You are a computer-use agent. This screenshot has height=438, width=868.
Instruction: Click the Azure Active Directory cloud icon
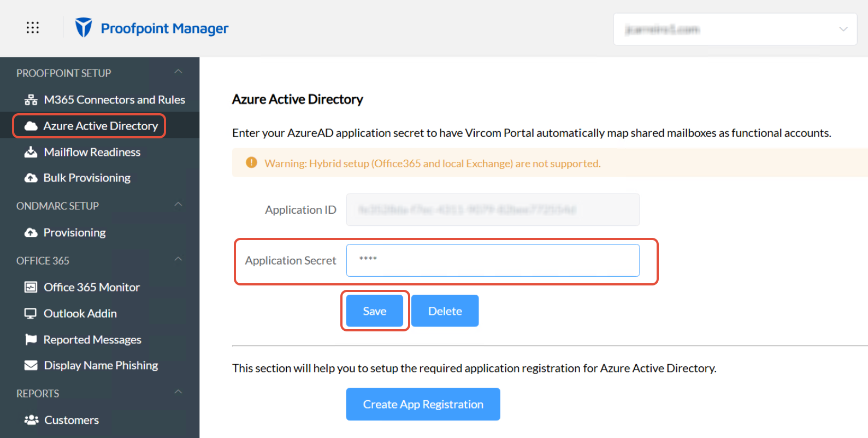[31, 126]
